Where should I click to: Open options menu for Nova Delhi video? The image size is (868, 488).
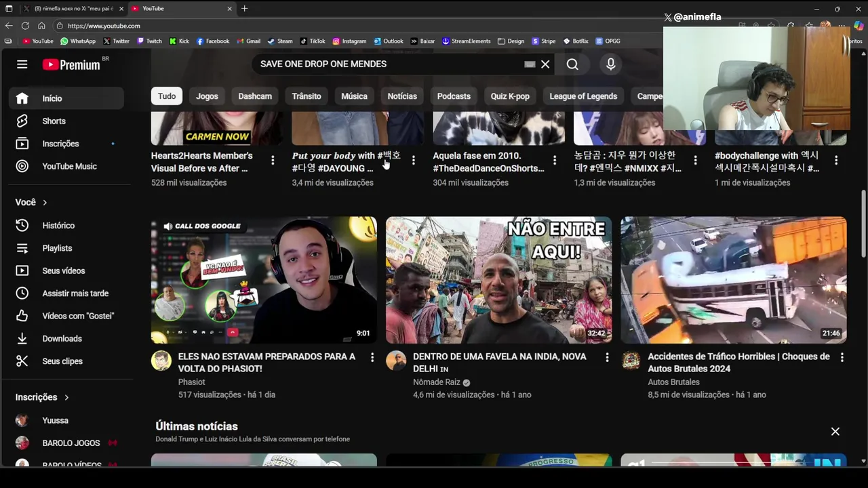click(x=607, y=357)
